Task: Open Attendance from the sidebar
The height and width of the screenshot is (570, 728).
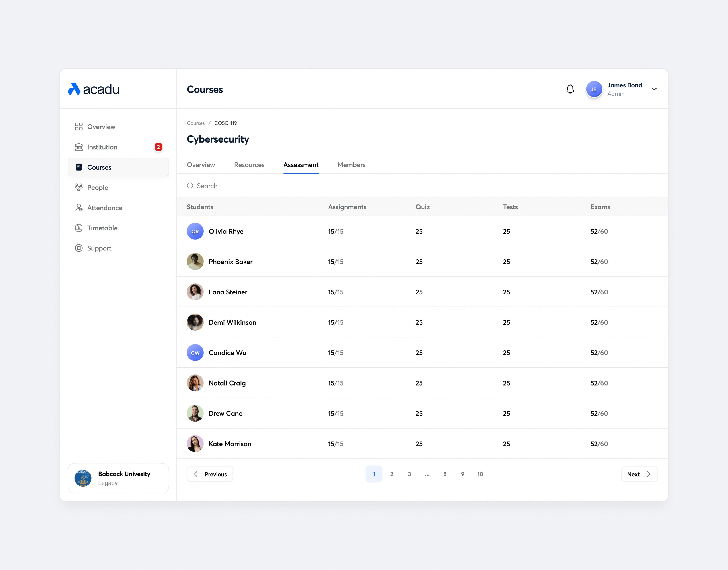Action: pyautogui.click(x=104, y=208)
